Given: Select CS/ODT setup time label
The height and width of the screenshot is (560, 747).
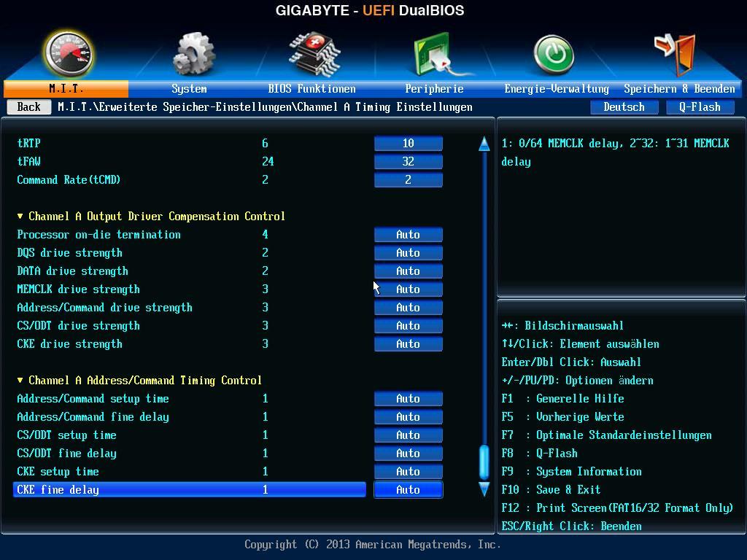Looking at the screenshot, I should pyautogui.click(x=67, y=435).
